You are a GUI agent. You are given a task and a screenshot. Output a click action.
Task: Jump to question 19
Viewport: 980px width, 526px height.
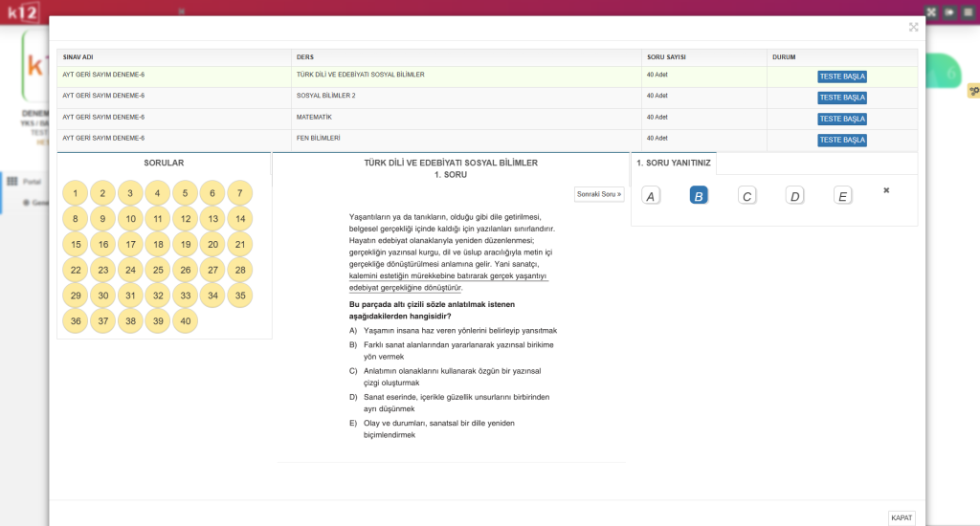tap(185, 244)
